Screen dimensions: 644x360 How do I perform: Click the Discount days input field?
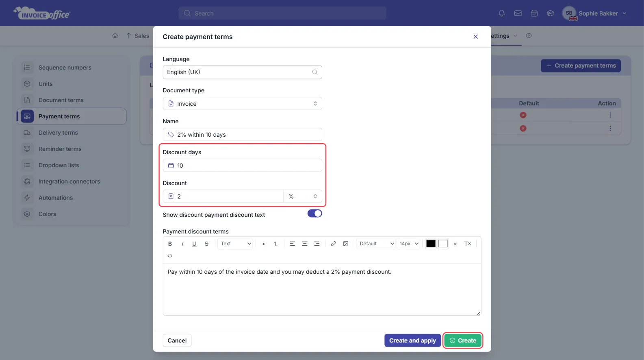tap(242, 165)
